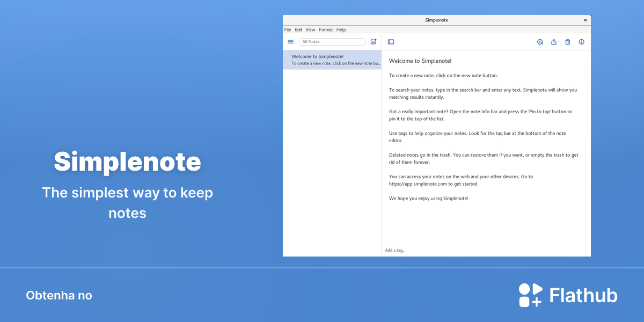Screen dimensions: 644x322
Task: Click the Flathub wordmark text
Action: (x=583, y=295)
